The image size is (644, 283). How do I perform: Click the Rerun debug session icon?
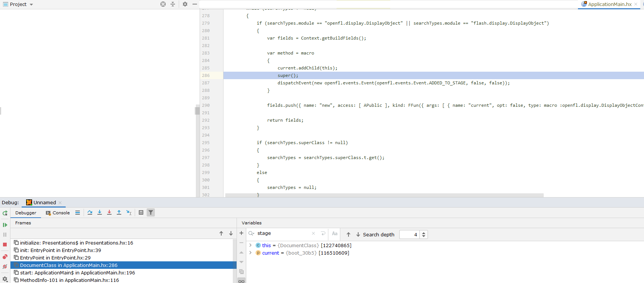click(x=5, y=213)
